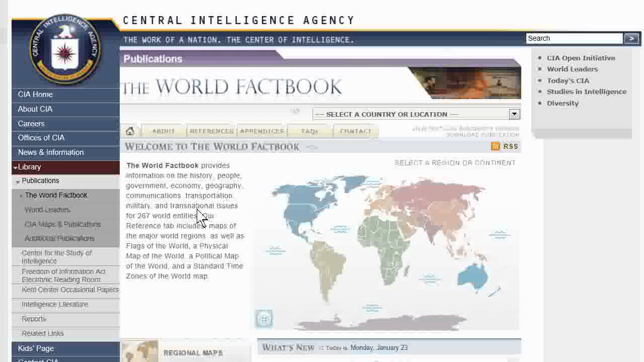
Task: Open the orange RSS feed icon
Action: [496, 146]
